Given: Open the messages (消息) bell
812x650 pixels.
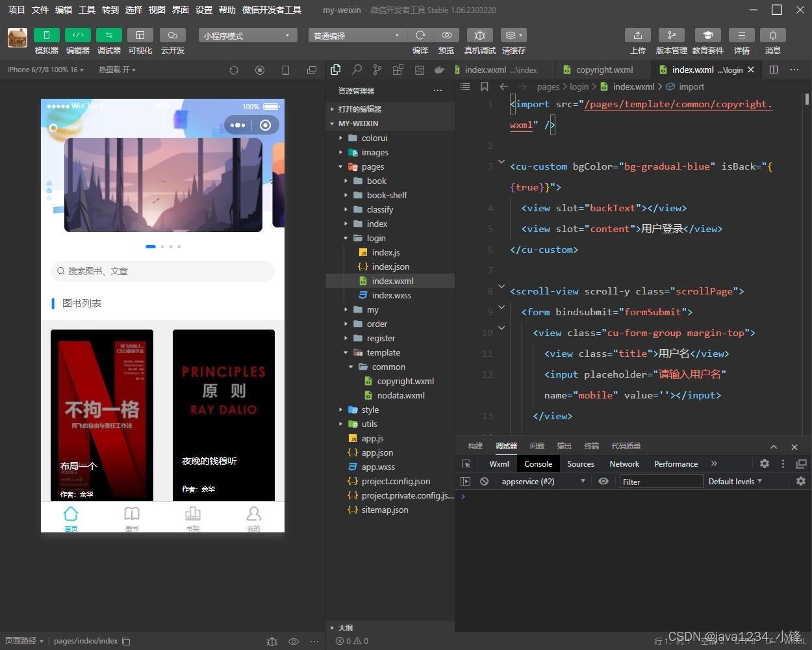Looking at the screenshot, I should point(773,35).
